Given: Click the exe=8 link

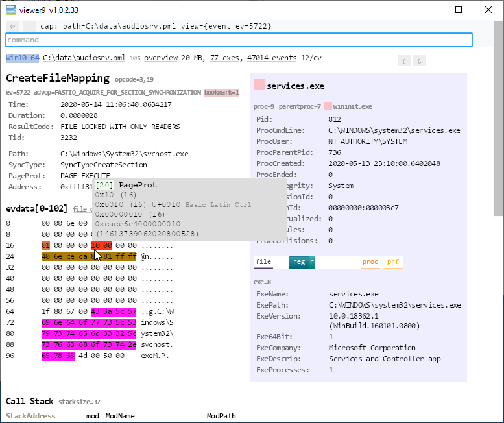Looking at the screenshot, I should click(x=263, y=282).
